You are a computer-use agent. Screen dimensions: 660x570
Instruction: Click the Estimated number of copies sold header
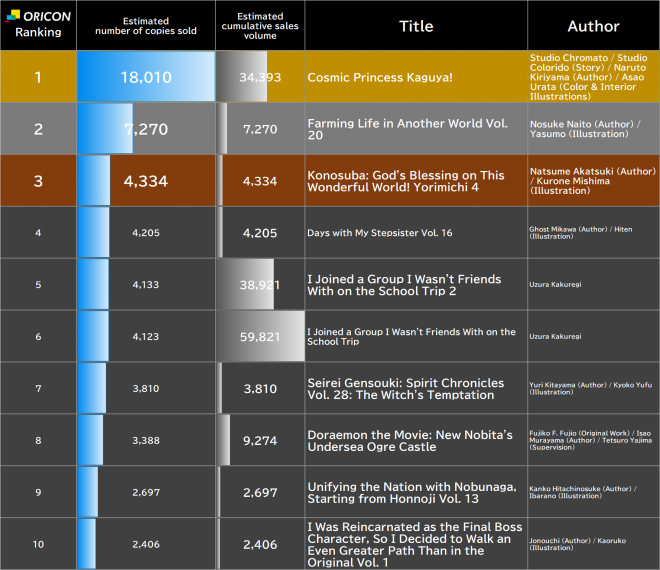(x=146, y=26)
